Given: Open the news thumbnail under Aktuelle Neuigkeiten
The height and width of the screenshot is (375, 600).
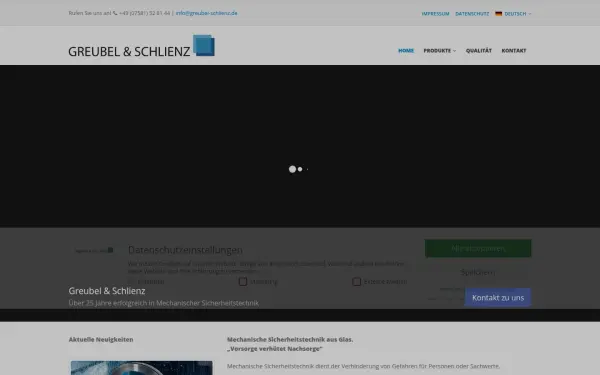Looking at the screenshot, I should tap(142, 368).
